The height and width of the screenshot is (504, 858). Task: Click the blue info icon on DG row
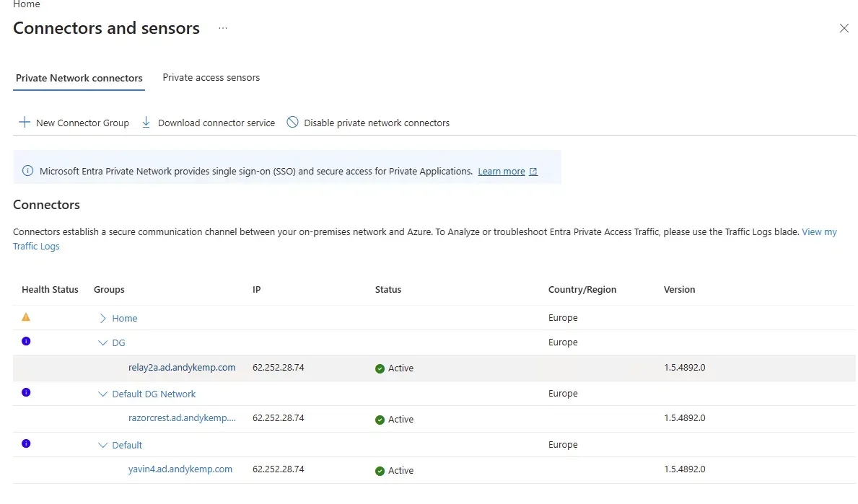26,341
